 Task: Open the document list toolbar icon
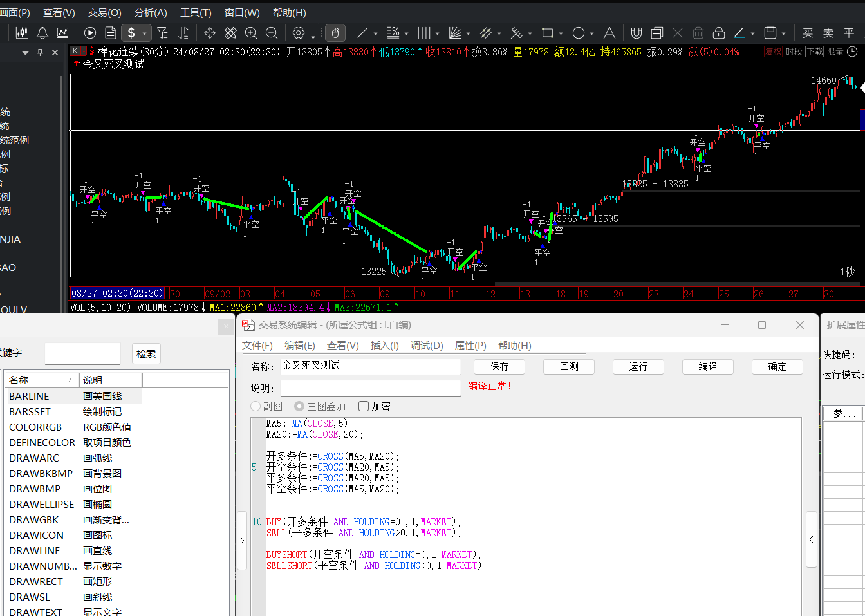111,33
